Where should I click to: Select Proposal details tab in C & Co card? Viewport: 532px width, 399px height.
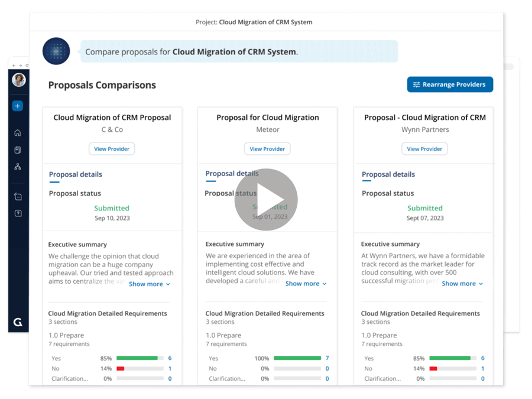[75, 174]
